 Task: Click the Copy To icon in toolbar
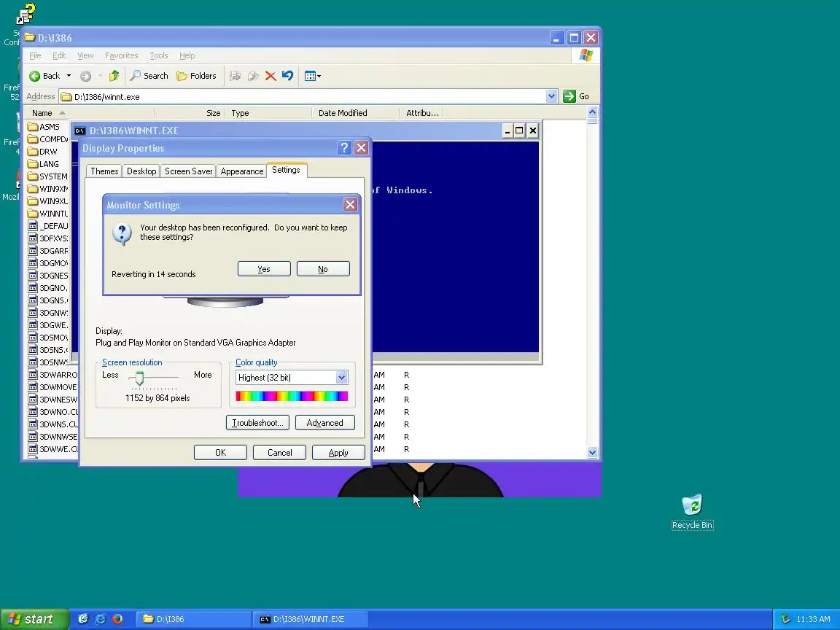[254, 76]
